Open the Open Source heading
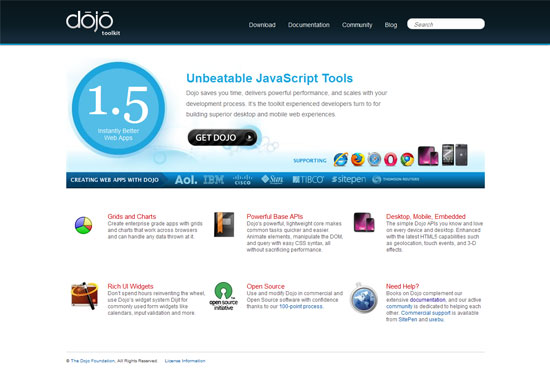 [x=266, y=286]
